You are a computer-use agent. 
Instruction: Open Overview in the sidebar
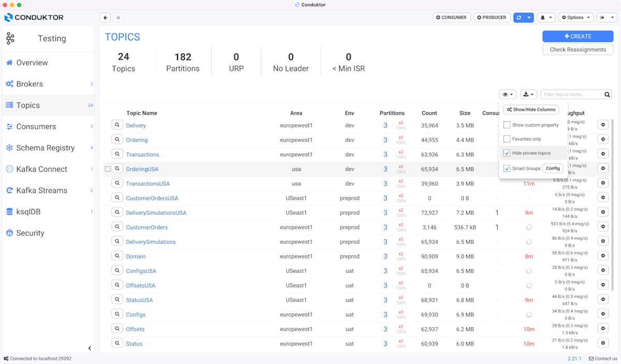pyautogui.click(x=48, y=63)
